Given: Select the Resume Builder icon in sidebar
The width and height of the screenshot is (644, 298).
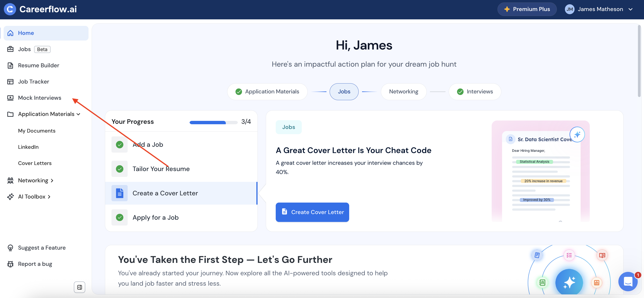Looking at the screenshot, I should click(x=10, y=65).
